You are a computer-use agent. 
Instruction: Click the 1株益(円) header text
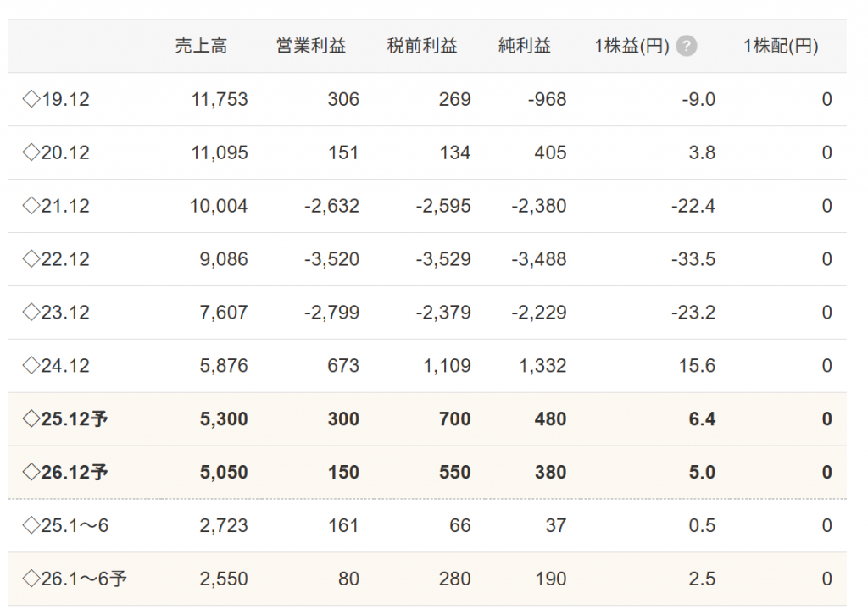pos(632,47)
